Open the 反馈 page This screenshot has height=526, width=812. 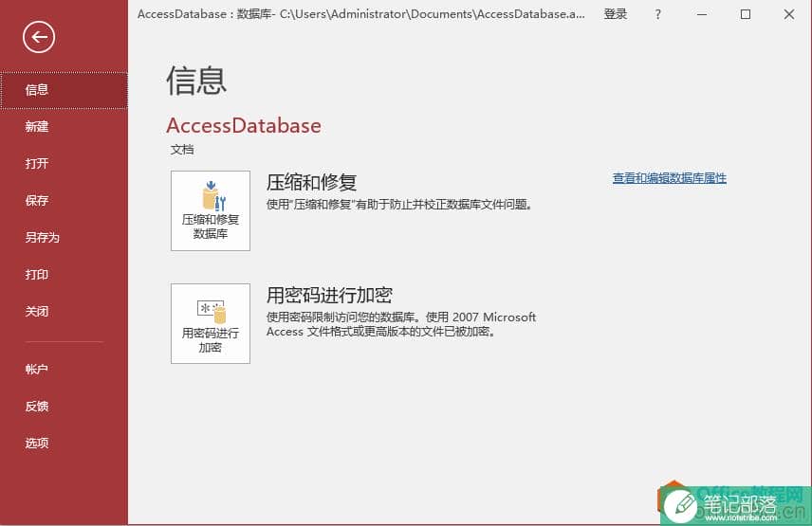click(64, 407)
